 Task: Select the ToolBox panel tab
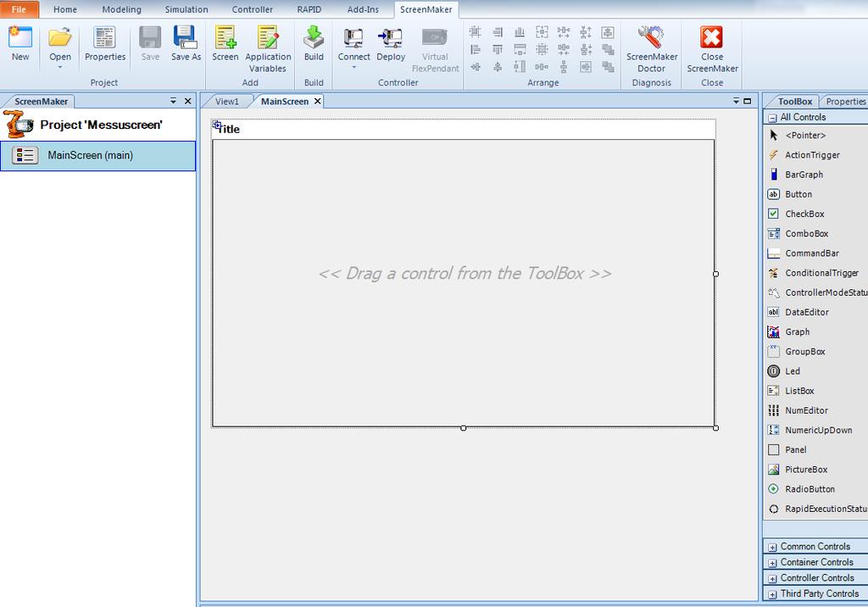click(794, 102)
